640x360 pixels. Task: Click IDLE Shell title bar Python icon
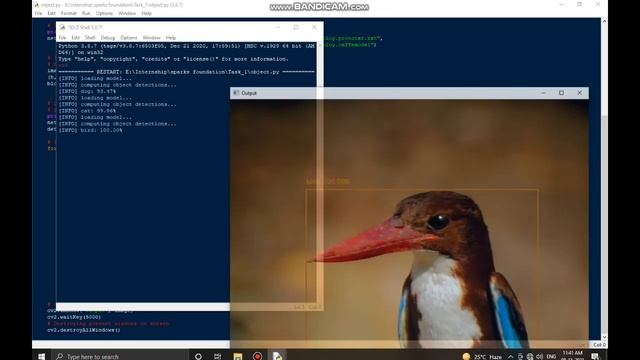tap(62, 27)
